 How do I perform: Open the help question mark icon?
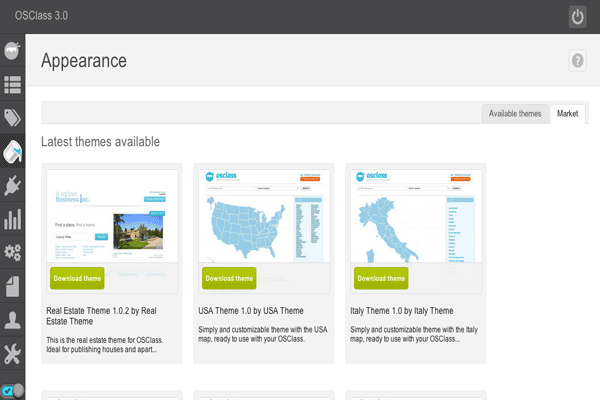[577, 60]
